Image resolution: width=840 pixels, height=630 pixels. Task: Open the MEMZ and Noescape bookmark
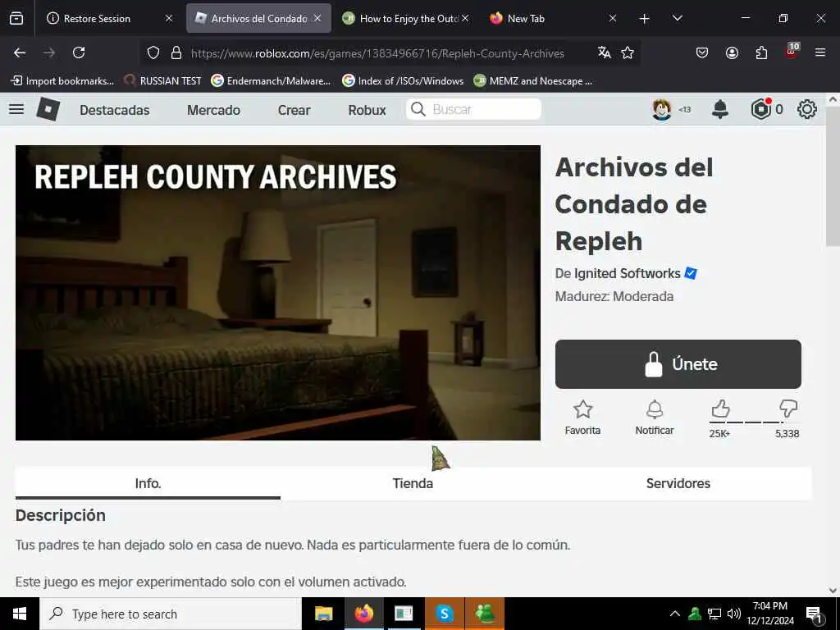533,81
